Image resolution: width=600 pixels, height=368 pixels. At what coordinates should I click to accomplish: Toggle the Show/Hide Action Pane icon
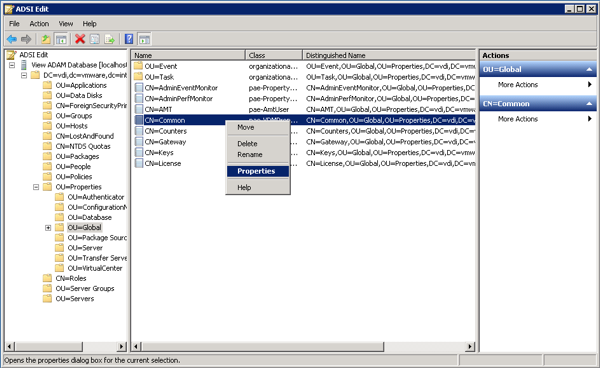click(x=144, y=39)
